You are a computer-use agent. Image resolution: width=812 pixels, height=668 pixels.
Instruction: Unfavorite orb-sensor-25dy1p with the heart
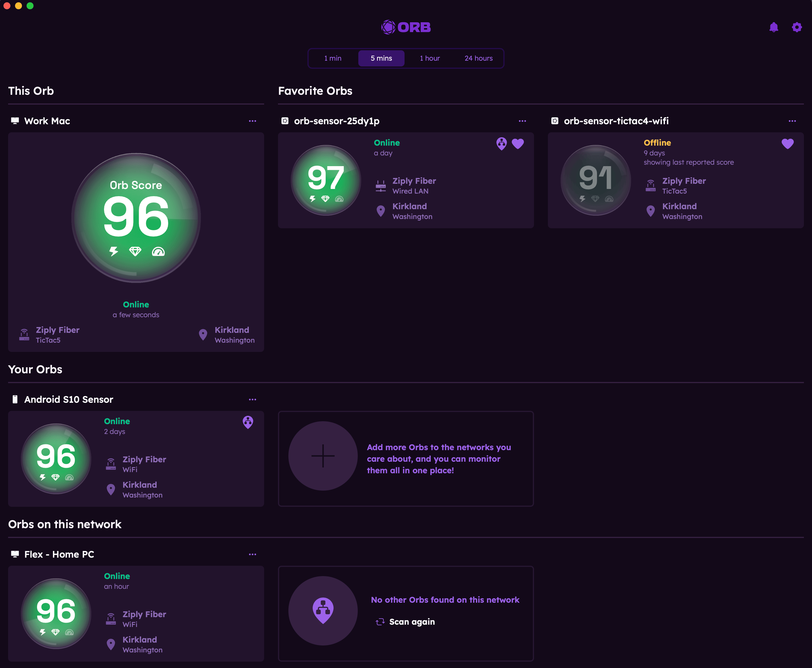[x=518, y=144]
